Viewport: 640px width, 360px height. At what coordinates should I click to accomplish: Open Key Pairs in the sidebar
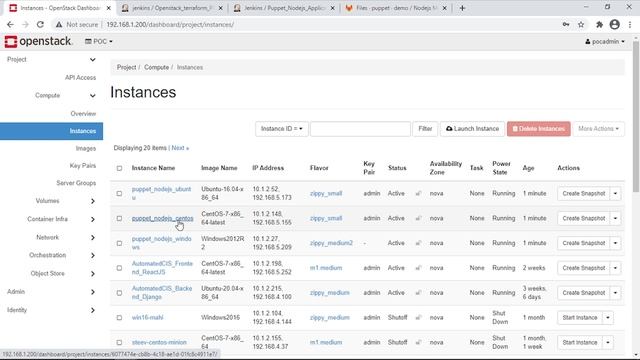[83, 166]
